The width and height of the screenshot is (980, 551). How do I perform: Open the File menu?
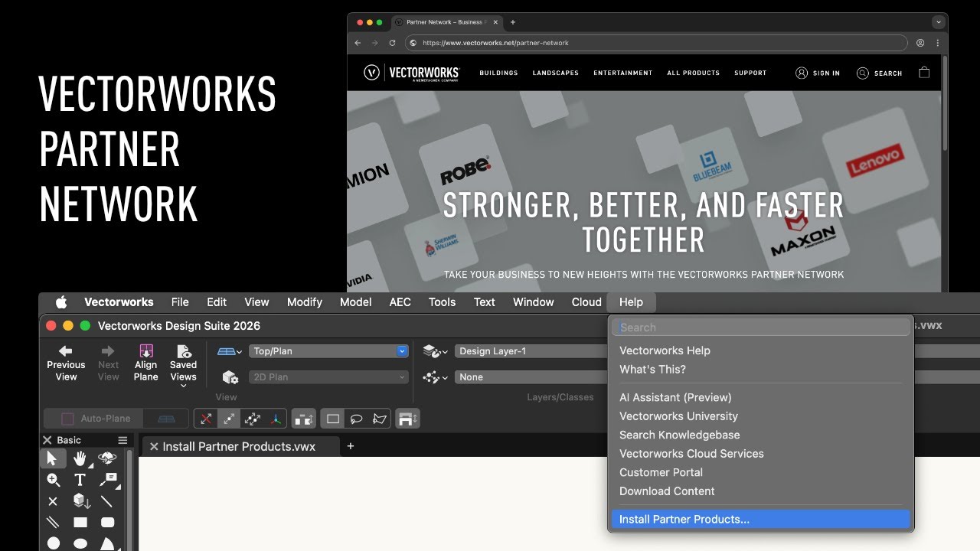click(180, 302)
